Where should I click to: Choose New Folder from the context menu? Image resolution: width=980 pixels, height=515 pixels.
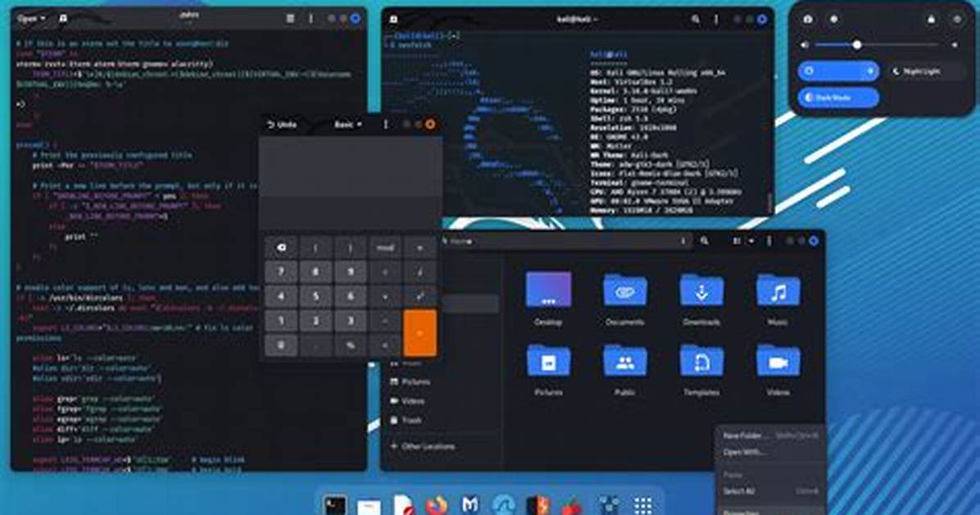point(770,435)
